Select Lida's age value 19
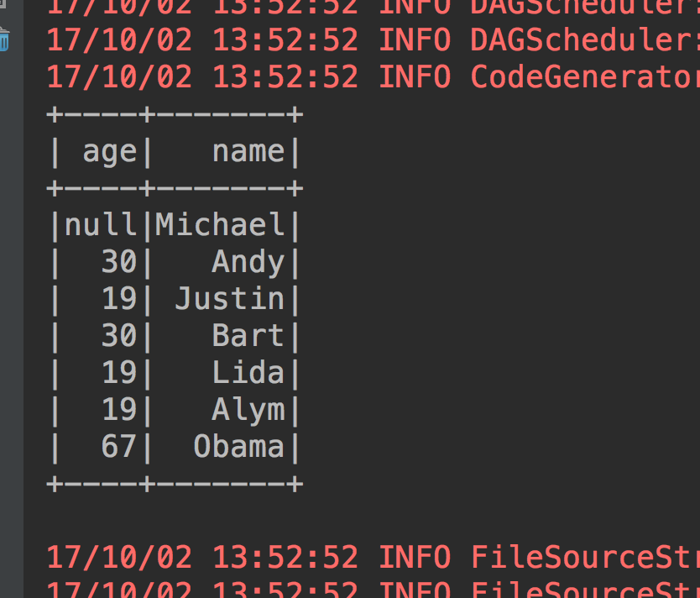This screenshot has width=700, height=598. tap(118, 373)
